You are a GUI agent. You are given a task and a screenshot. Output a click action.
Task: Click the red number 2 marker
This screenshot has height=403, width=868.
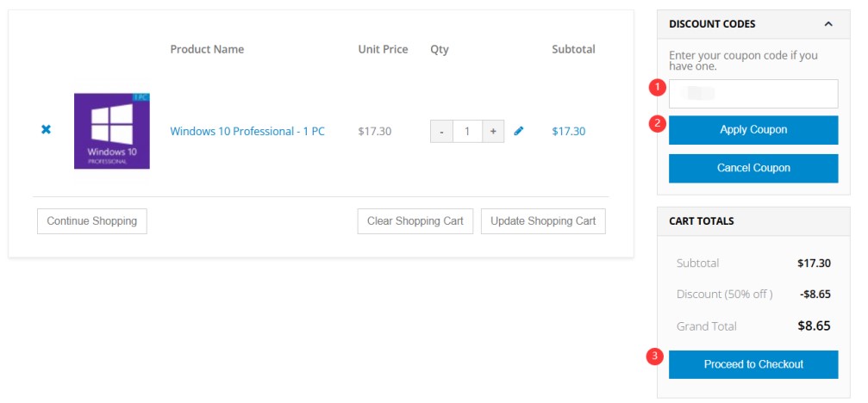pyautogui.click(x=657, y=123)
